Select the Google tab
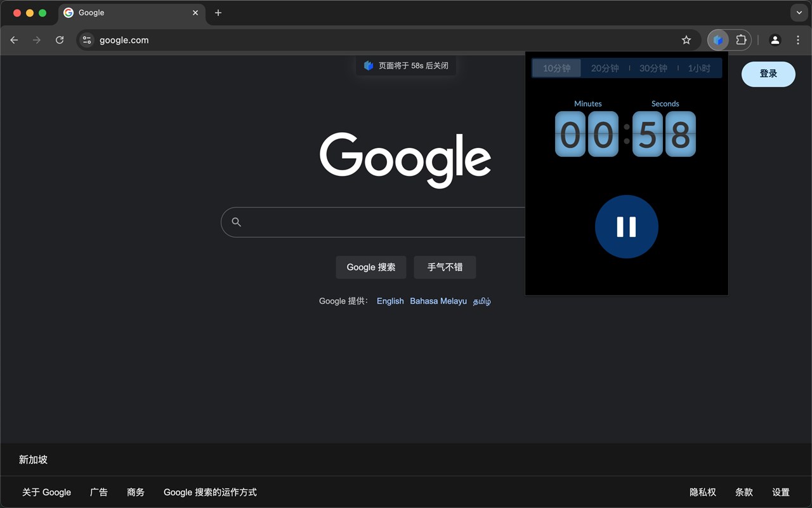Image resolution: width=812 pixels, height=508 pixels. [x=132, y=13]
